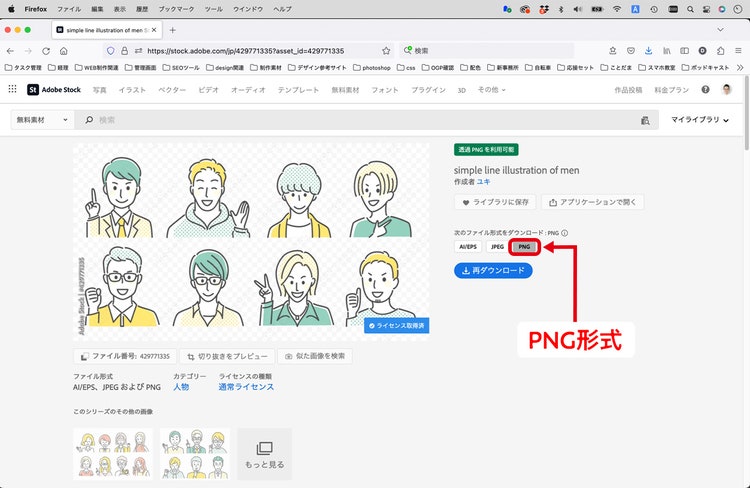Open the その他 navigation dropdown
Screen dimensions: 750x488
(x=491, y=89)
